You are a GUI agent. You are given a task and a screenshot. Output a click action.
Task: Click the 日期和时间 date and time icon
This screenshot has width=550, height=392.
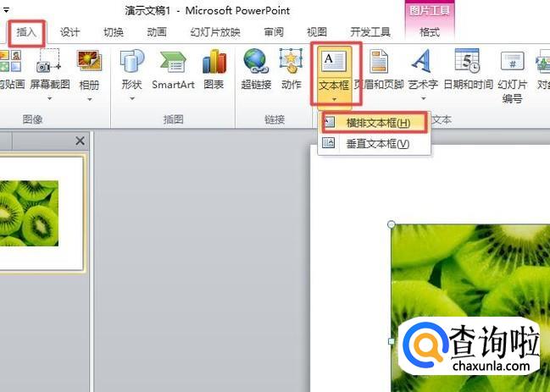coord(467,61)
